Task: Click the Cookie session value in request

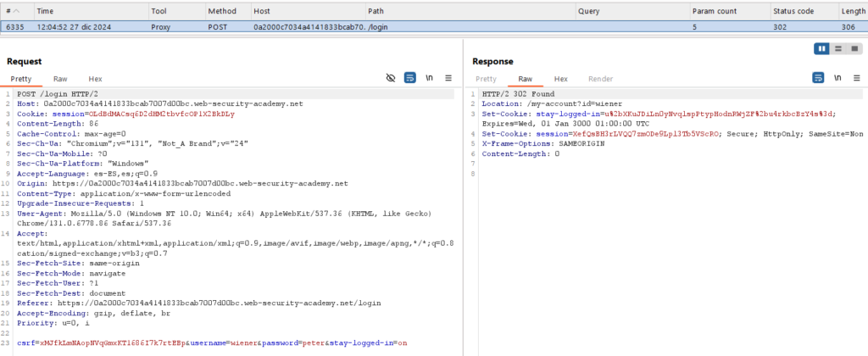Action: pos(162,114)
